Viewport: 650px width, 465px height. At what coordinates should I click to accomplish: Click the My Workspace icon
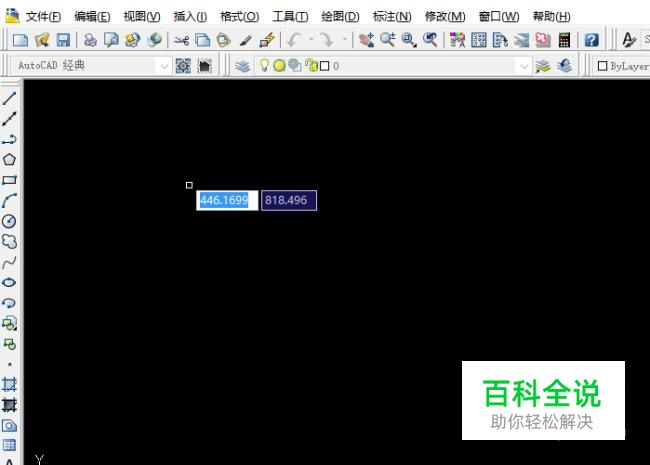coord(205,66)
